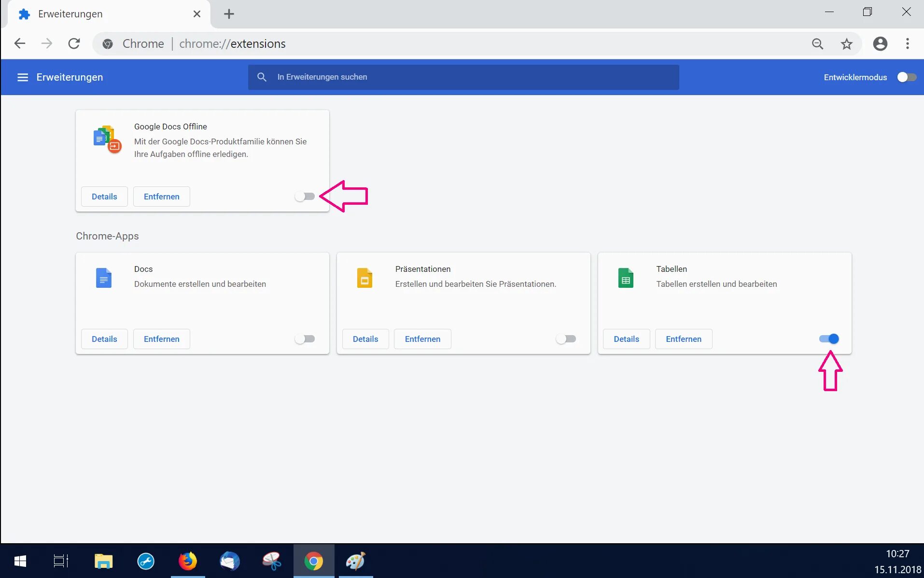Close the Erweiterungen tab
The width and height of the screenshot is (924, 578).
coord(197,14)
